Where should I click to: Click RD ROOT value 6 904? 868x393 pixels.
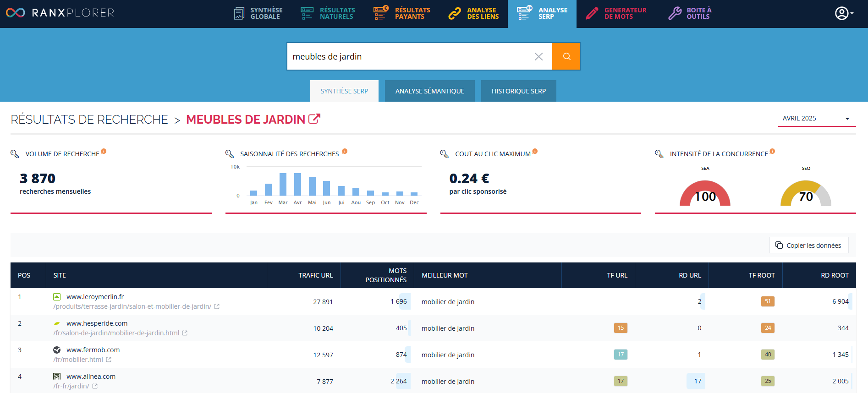[841, 301]
